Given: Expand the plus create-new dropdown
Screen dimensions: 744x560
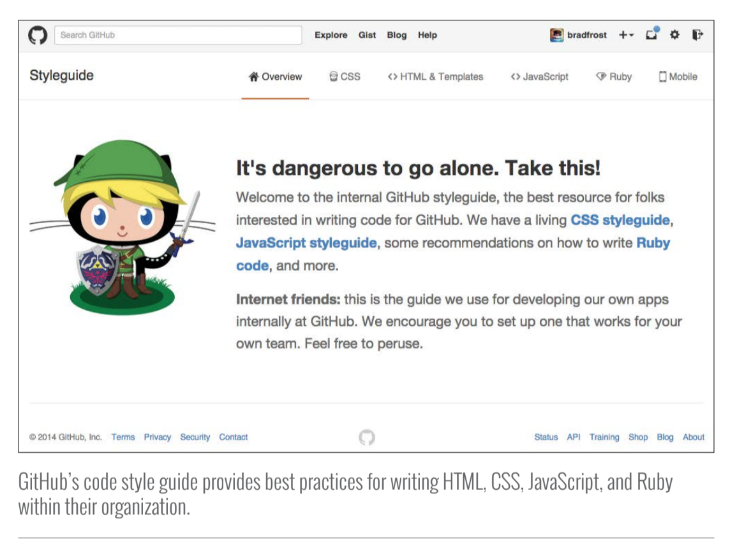Looking at the screenshot, I should click(x=626, y=34).
